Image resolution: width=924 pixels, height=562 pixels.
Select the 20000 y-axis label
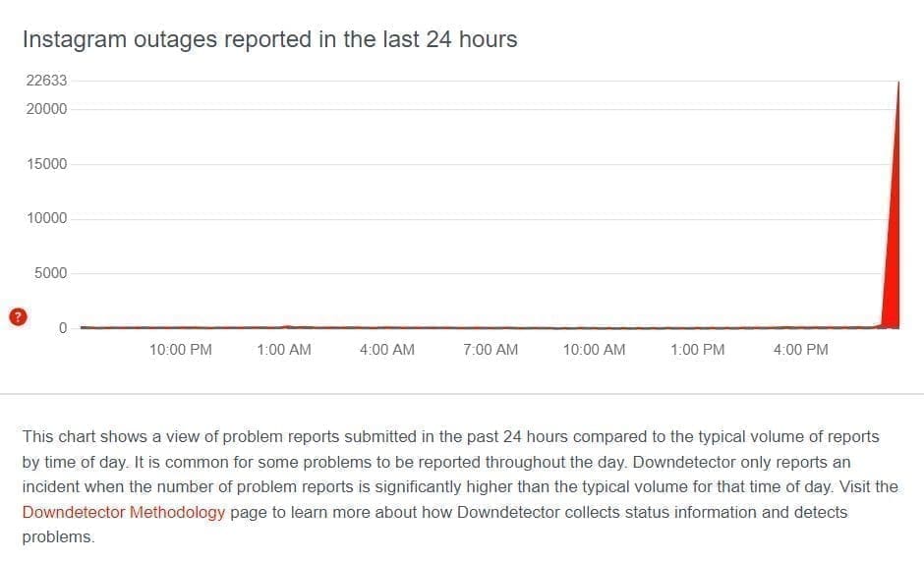(x=47, y=109)
